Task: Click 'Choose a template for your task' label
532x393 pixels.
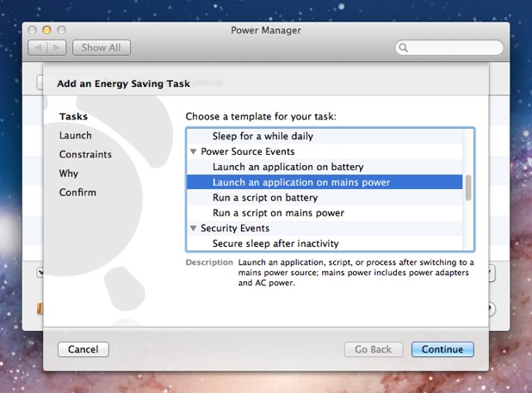Action: [x=261, y=117]
